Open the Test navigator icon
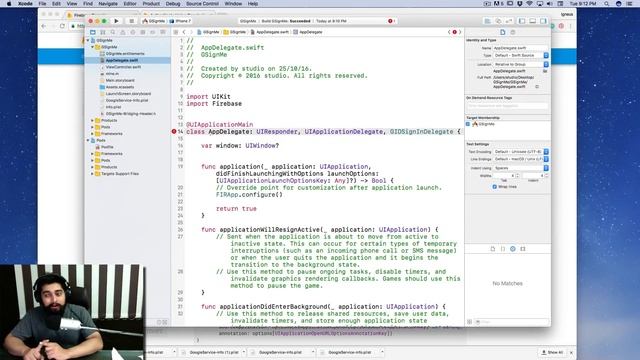The width and height of the screenshot is (640, 360). [x=133, y=32]
